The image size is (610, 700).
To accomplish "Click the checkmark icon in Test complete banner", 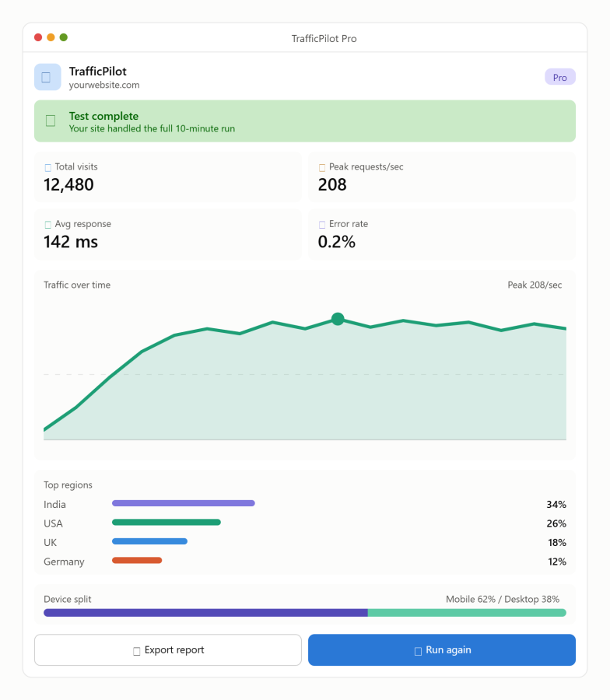I will coord(51,121).
